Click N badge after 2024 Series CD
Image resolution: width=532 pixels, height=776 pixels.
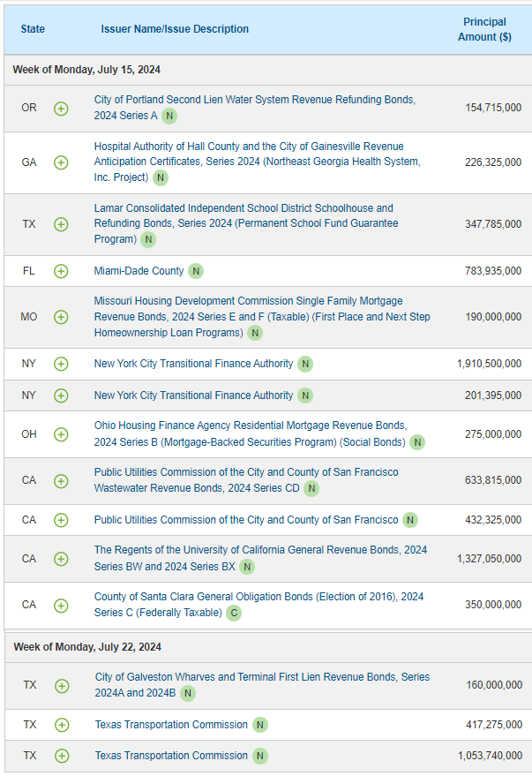coord(311,488)
